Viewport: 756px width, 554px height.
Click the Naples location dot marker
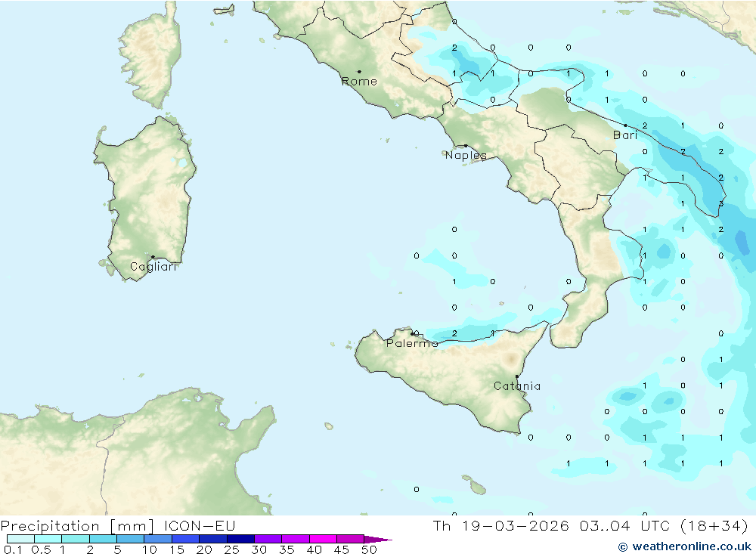[x=466, y=146]
